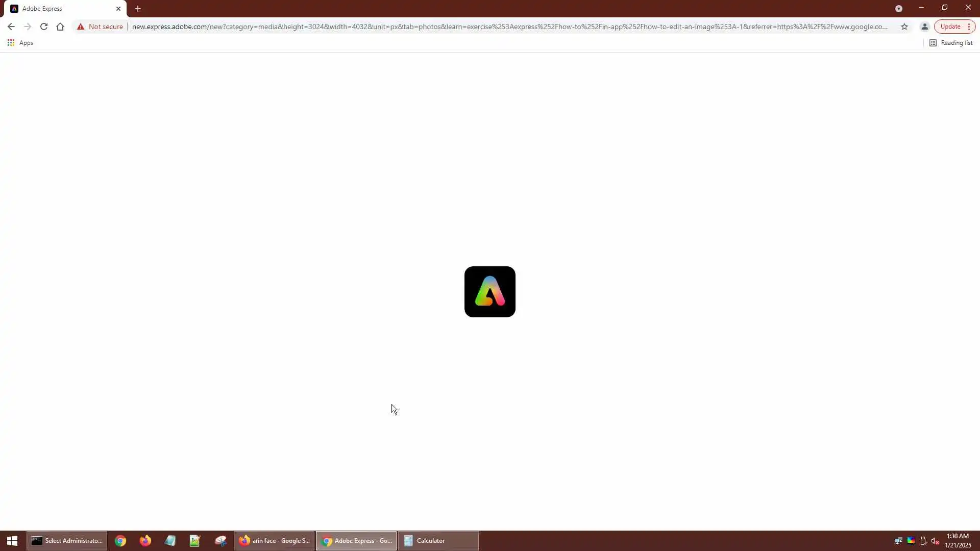
Task: Click the Update button in Chrome
Action: (950, 27)
